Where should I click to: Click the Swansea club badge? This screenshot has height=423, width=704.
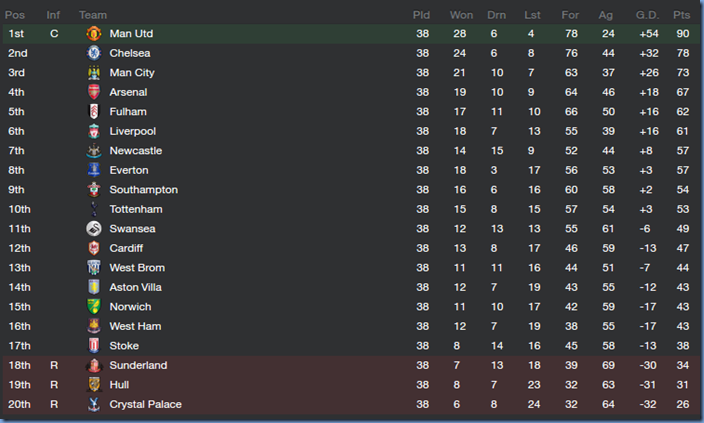pyautogui.click(x=94, y=229)
